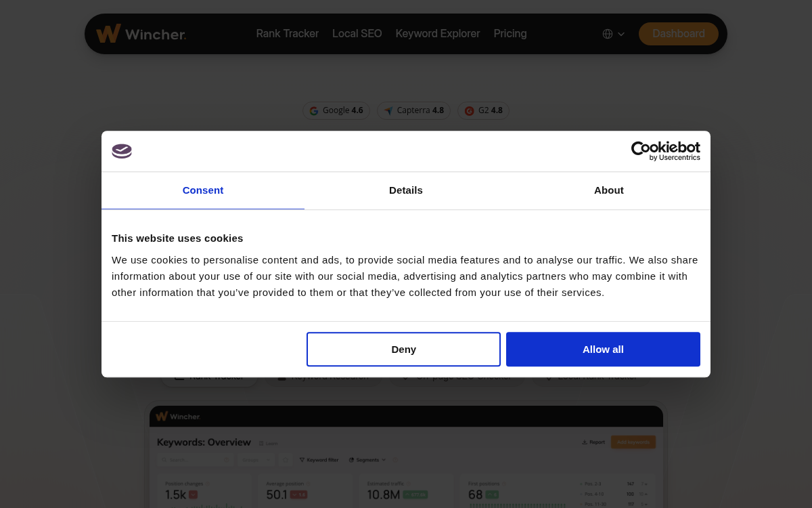Viewport: 812px width, 508px height.
Task: Open the globe language selector
Action: (x=613, y=34)
